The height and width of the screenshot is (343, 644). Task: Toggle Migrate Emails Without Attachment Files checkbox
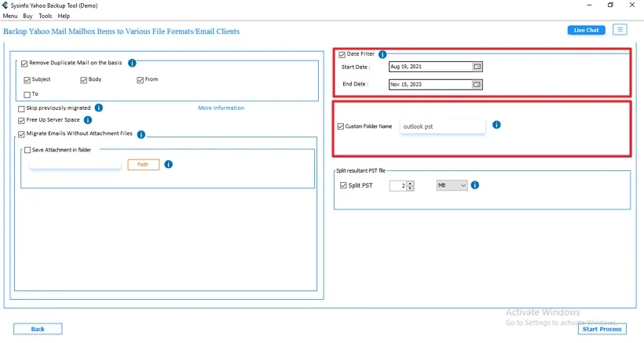click(x=21, y=133)
